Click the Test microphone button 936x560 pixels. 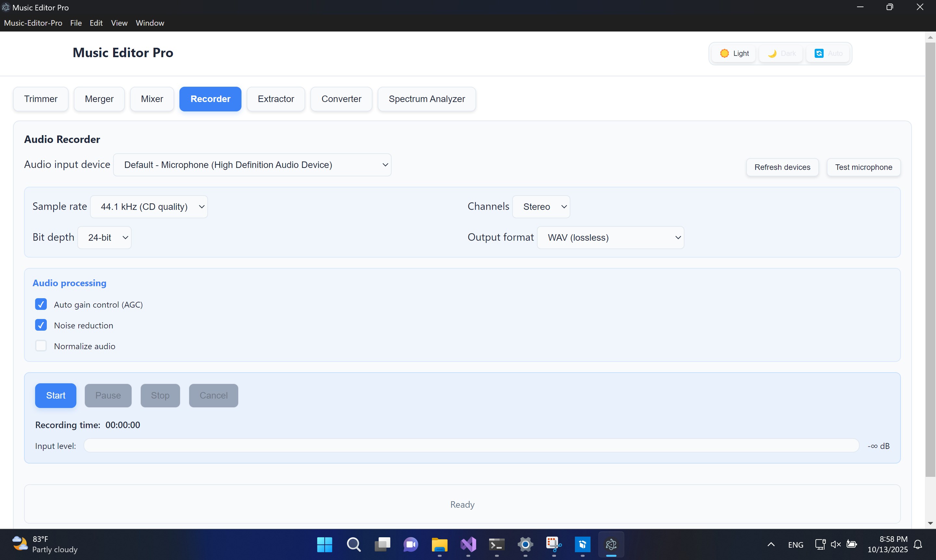click(x=864, y=167)
